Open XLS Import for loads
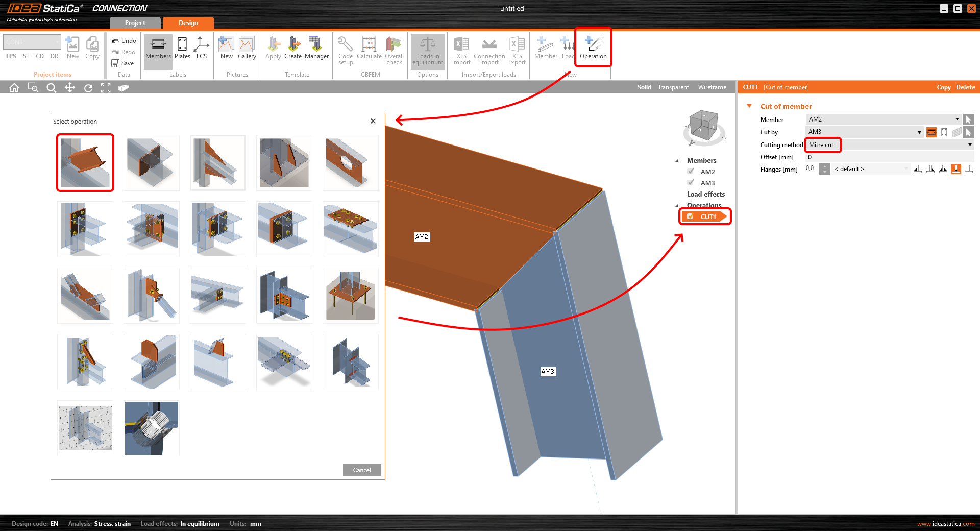Screen dimensions: 980x531 pyautogui.click(x=461, y=50)
